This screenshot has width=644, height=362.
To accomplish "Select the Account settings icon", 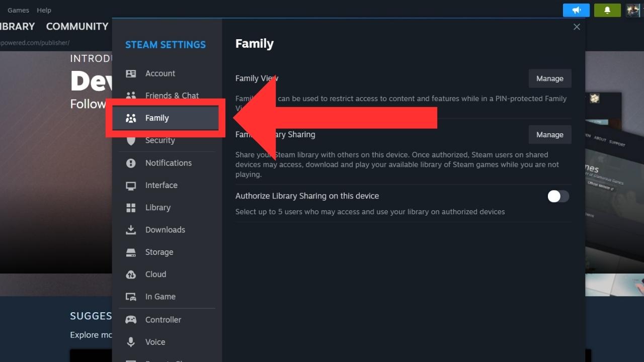I will 131,73.
